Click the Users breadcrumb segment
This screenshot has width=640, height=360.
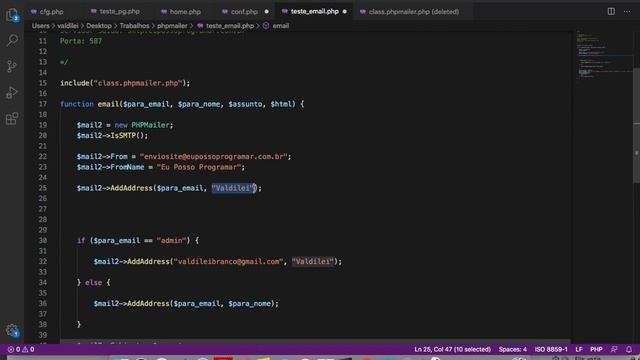[x=40, y=26]
